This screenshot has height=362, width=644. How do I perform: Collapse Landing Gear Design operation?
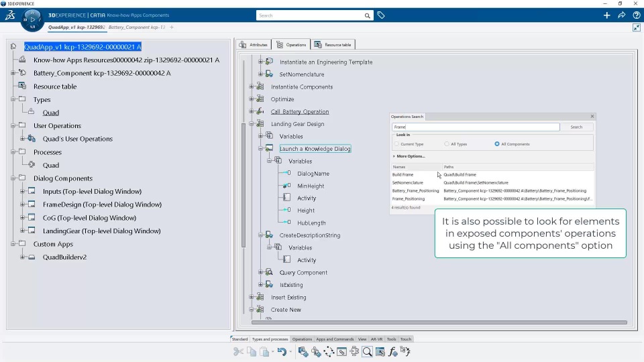point(252,123)
